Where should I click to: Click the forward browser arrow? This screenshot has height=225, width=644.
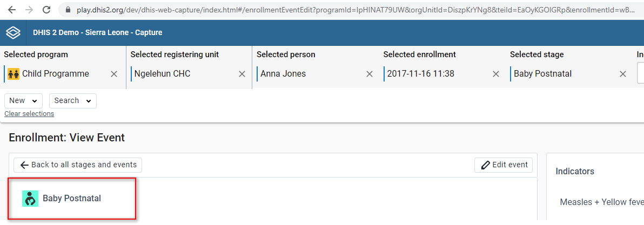30,9
